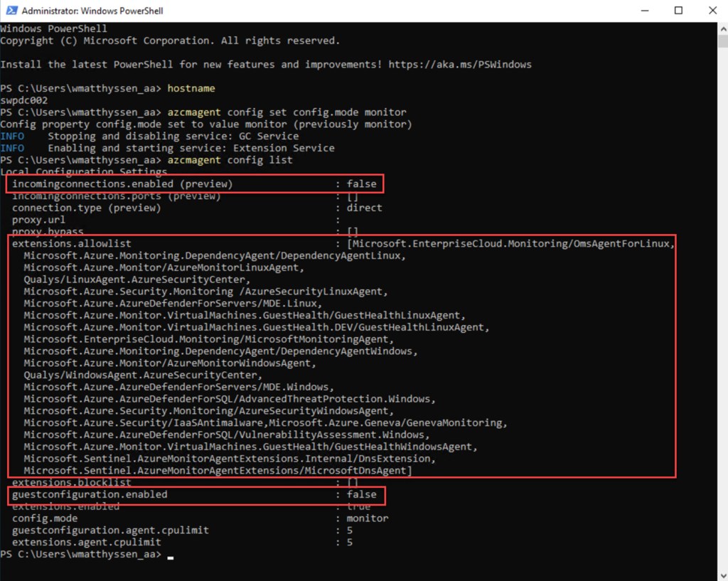Click the 'azcmagent config list' command
The height and width of the screenshot is (581, 728).
230,160
